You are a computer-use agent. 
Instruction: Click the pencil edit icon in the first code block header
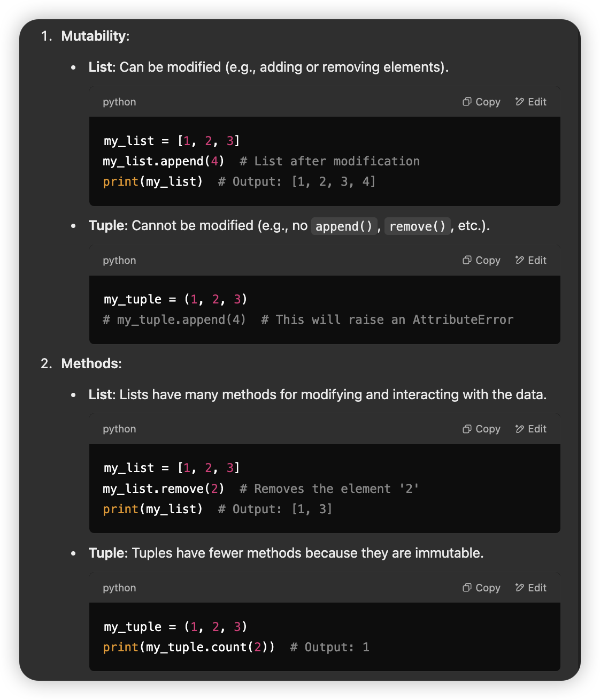pos(519,102)
